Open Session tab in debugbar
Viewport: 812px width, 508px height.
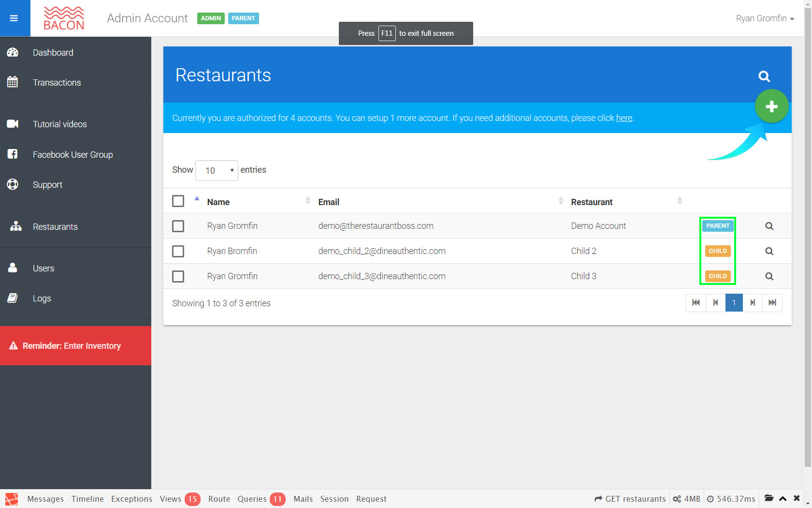(334, 499)
